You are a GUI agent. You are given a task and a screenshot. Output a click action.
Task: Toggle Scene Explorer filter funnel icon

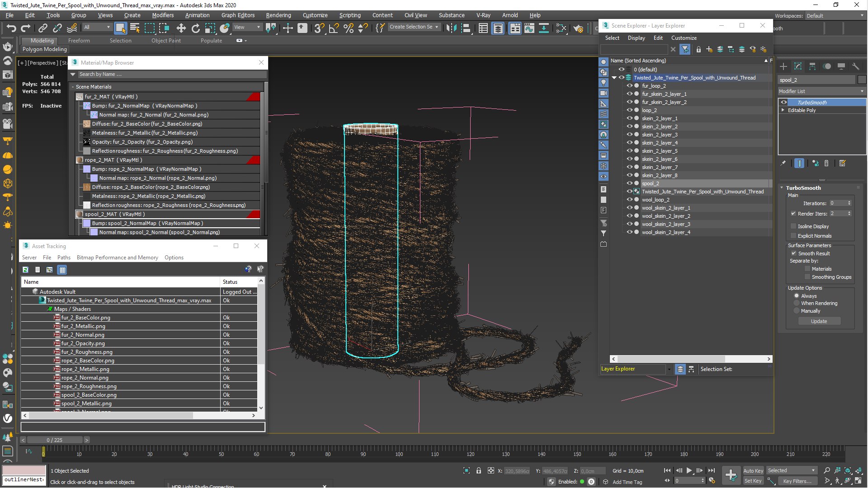(685, 49)
